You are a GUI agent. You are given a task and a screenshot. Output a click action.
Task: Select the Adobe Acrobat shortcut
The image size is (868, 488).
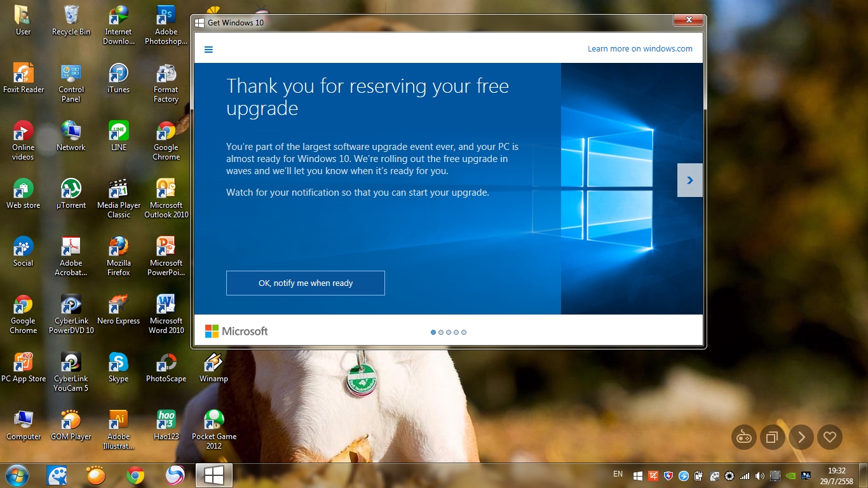[71, 256]
